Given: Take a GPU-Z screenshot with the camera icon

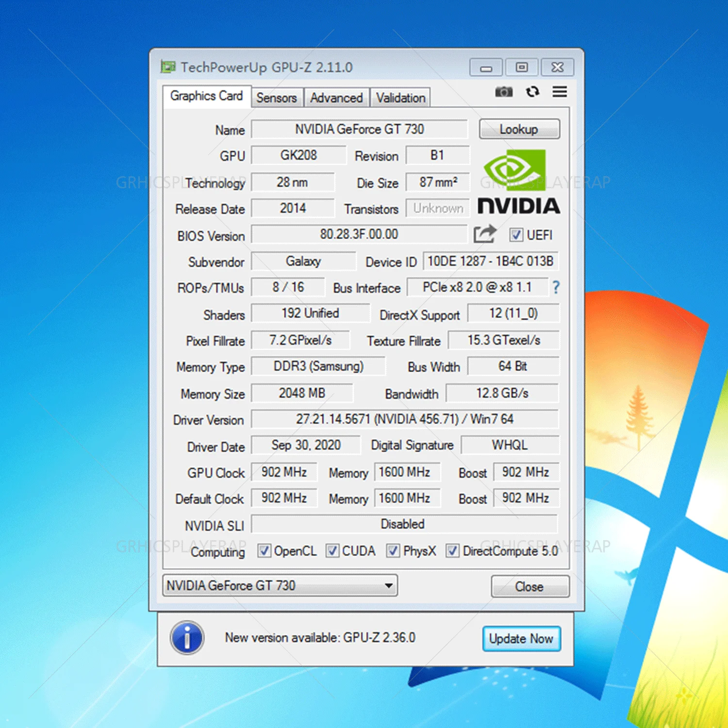Looking at the screenshot, I should click(504, 92).
